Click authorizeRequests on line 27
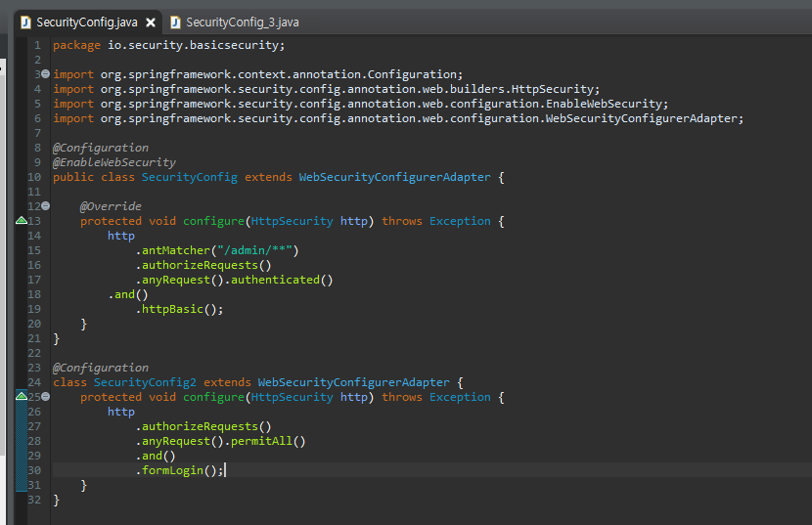Image resolution: width=812 pixels, height=525 pixels. [x=200, y=426]
